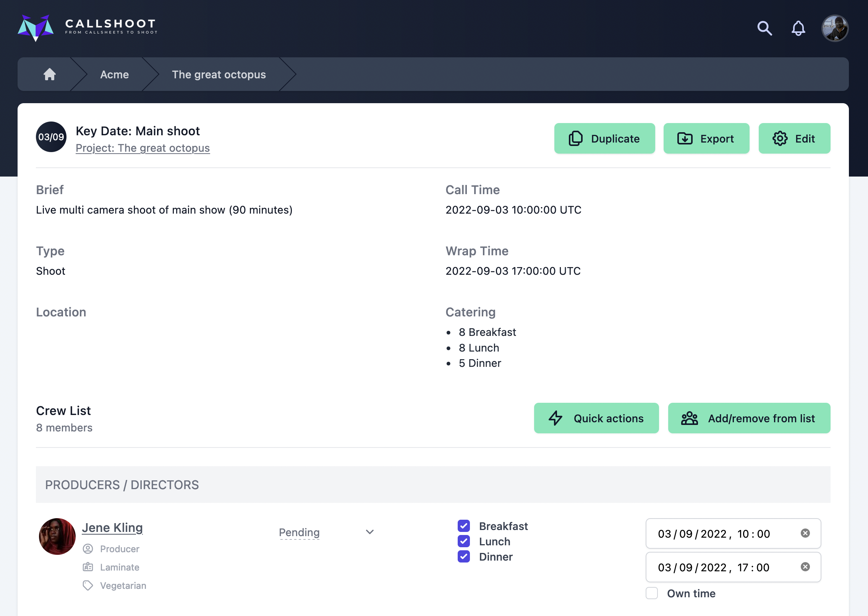Click the Laminate badge icon under Jene Kling
Image resolution: width=868 pixels, height=616 pixels.
(88, 567)
